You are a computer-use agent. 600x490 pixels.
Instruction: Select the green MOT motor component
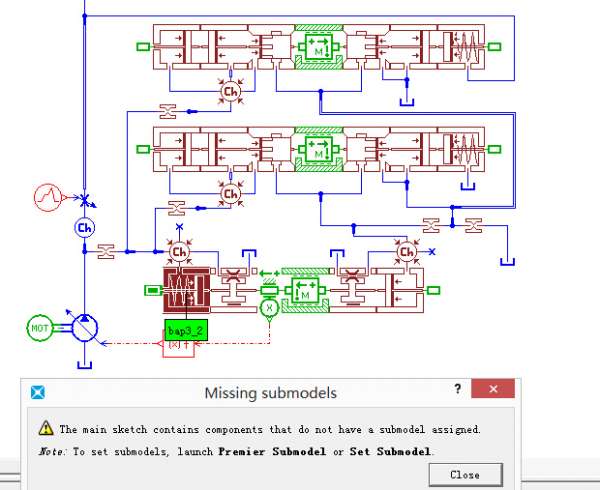[40, 328]
